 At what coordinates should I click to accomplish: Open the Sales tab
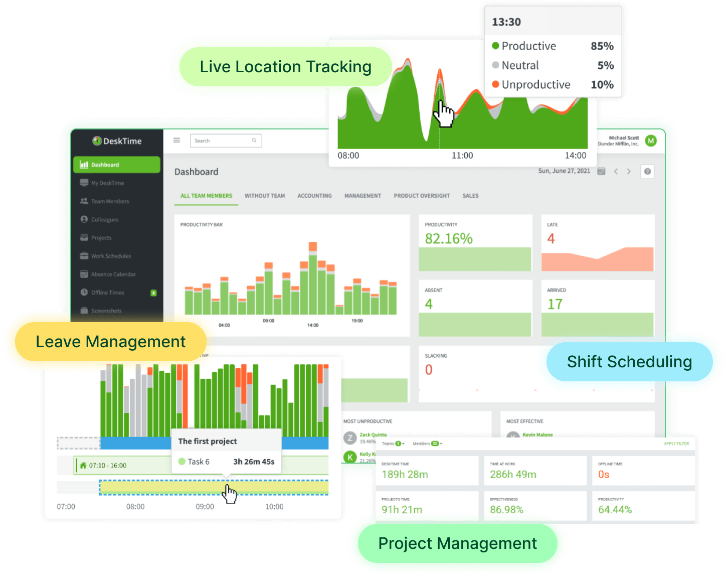470,196
